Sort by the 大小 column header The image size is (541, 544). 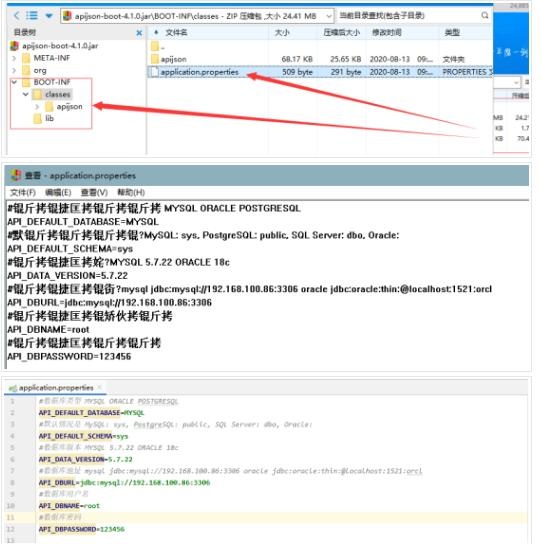click(282, 33)
